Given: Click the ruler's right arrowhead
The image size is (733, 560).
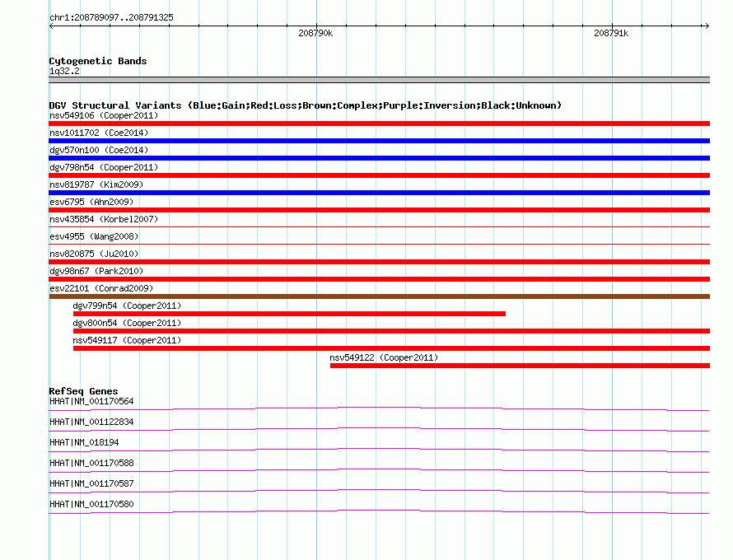Looking at the screenshot, I should (707, 26).
